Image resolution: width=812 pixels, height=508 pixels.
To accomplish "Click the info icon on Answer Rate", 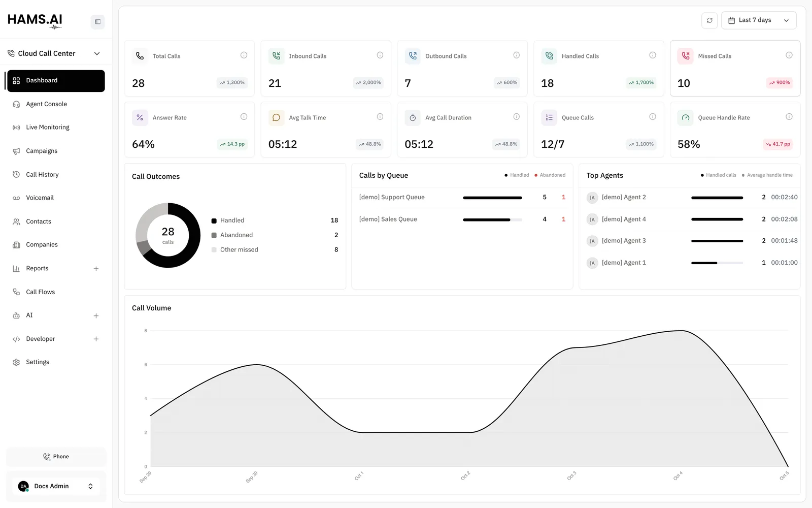I will [x=244, y=117].
